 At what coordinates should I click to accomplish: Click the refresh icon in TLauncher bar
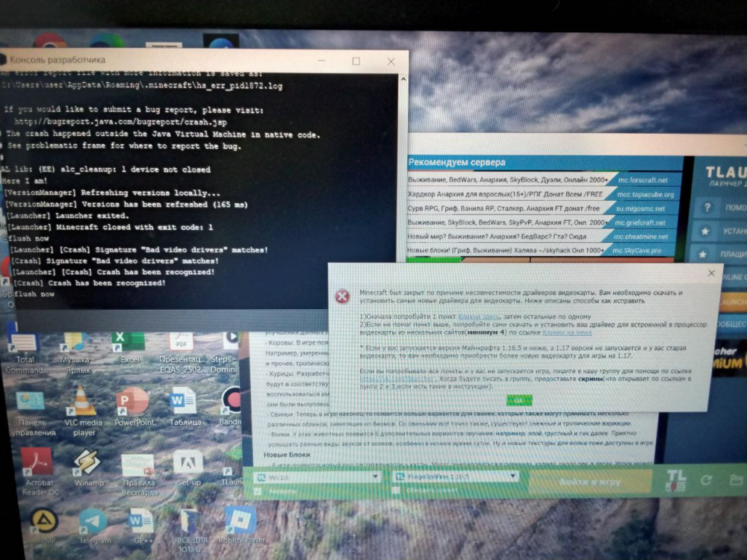706,480
